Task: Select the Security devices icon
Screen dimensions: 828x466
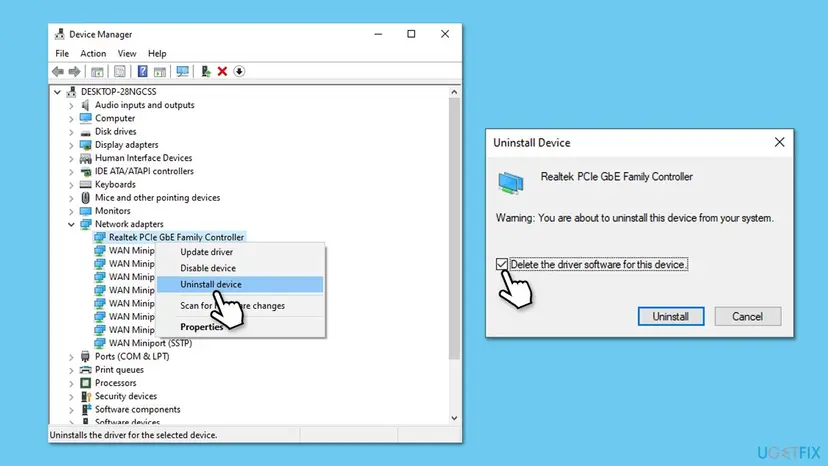Action: [86, 396]
